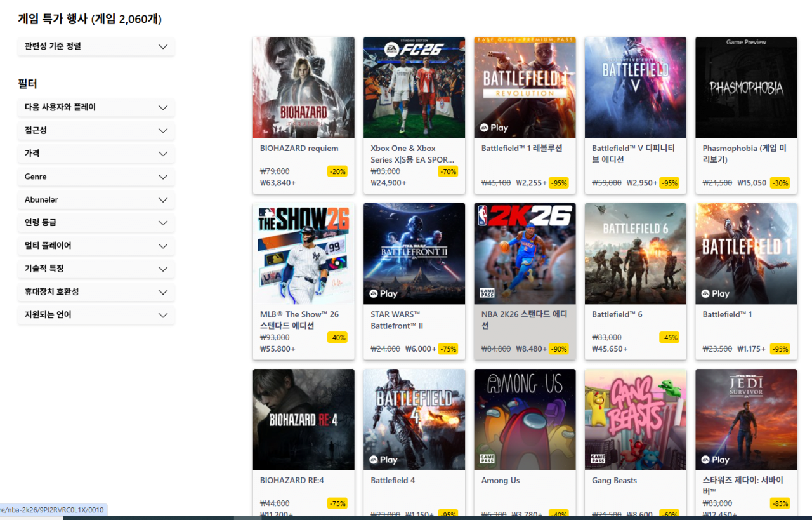Click the ₩8,480+ price of NBA 2K26
This screenshot has width=812, height=520.
coord(532,349)
